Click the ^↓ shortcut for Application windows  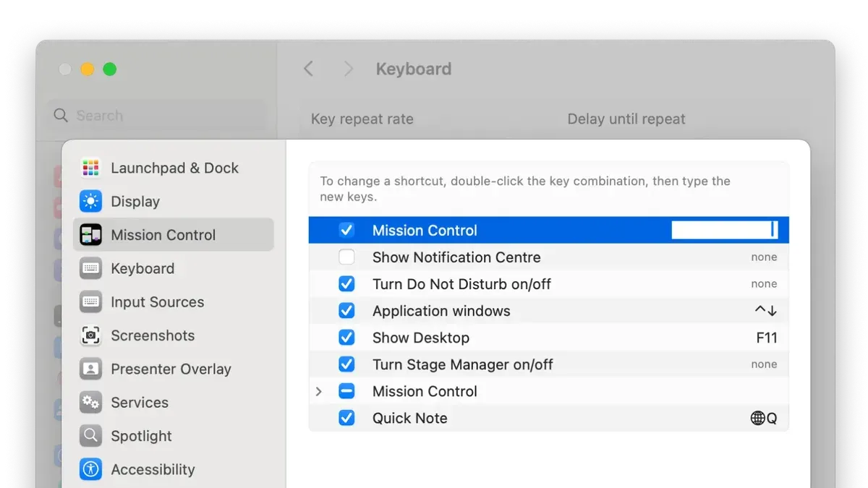click(x=766, y=311)
